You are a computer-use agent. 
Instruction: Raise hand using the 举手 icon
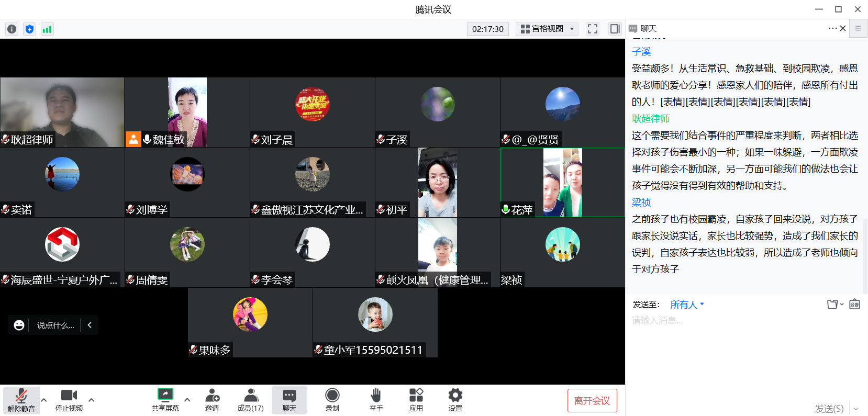[376, 400]
